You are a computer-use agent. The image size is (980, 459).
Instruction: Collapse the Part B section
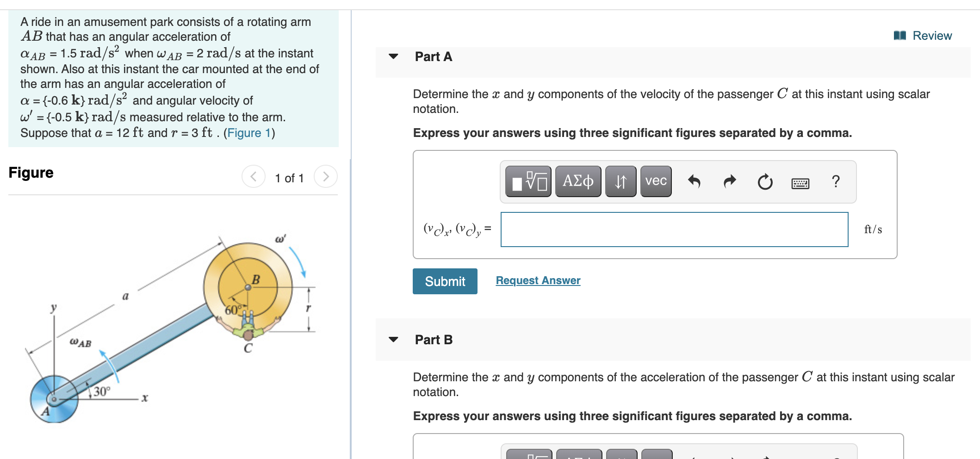pyautogui.click(x=392, y=340)
